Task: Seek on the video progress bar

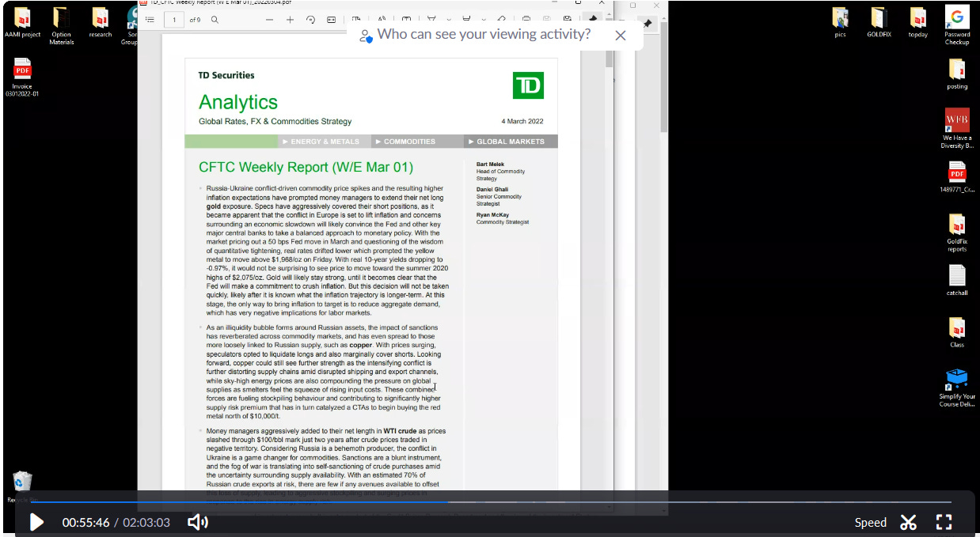Action: (491, 502)
